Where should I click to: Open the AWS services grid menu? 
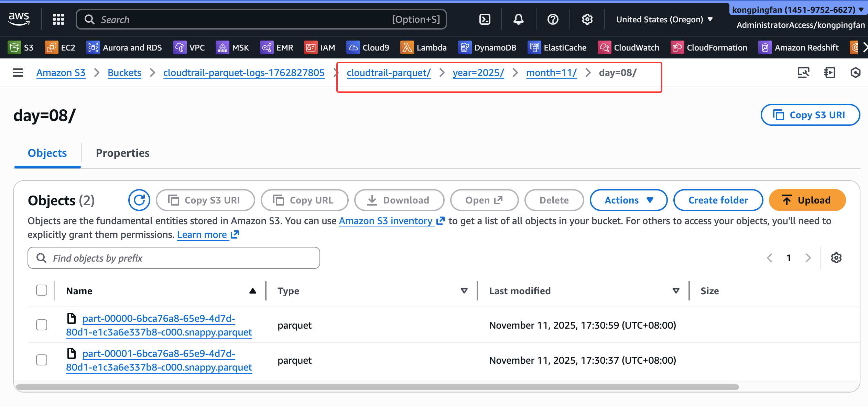coord(58,20)
